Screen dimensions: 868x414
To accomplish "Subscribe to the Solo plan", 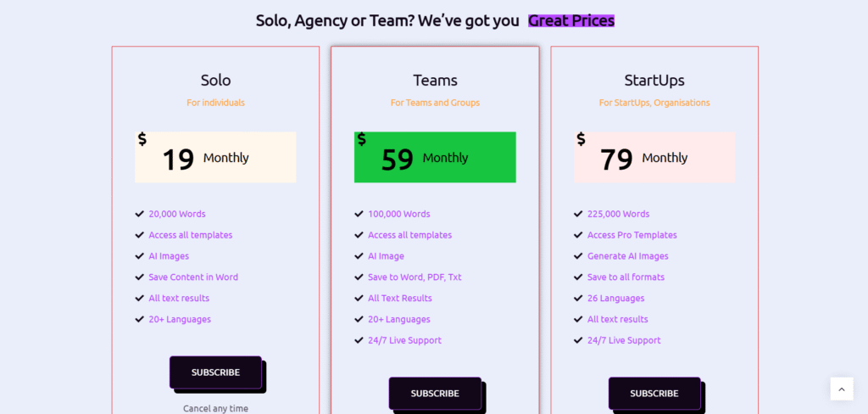I will point(215,372).
